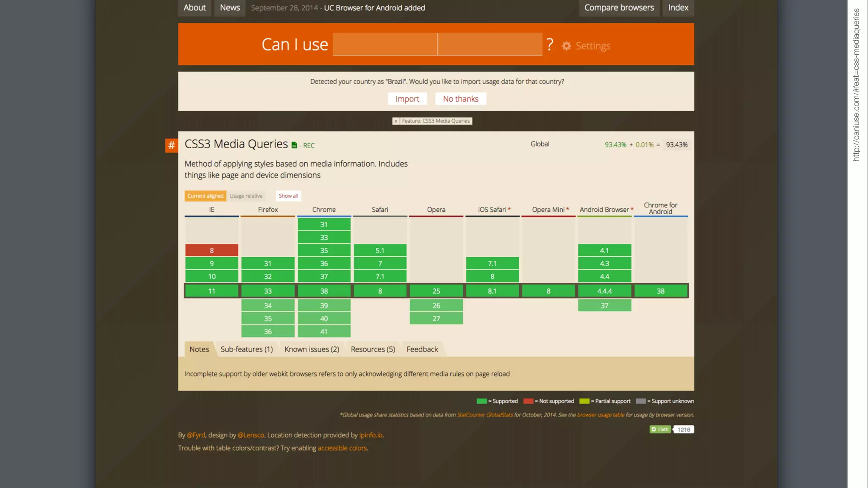Click the Chrome for Android column header
Viewport: 868px width, 488px height.
pos(661,208)
